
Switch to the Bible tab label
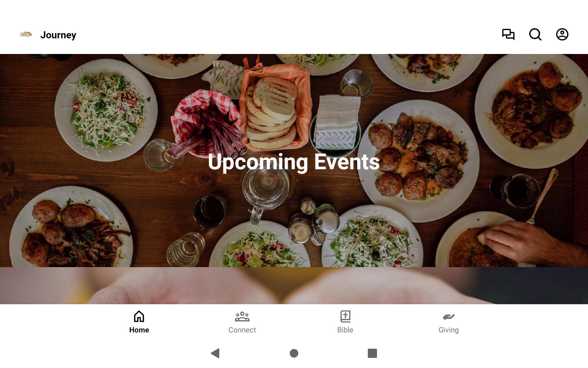tap(345, 330)
